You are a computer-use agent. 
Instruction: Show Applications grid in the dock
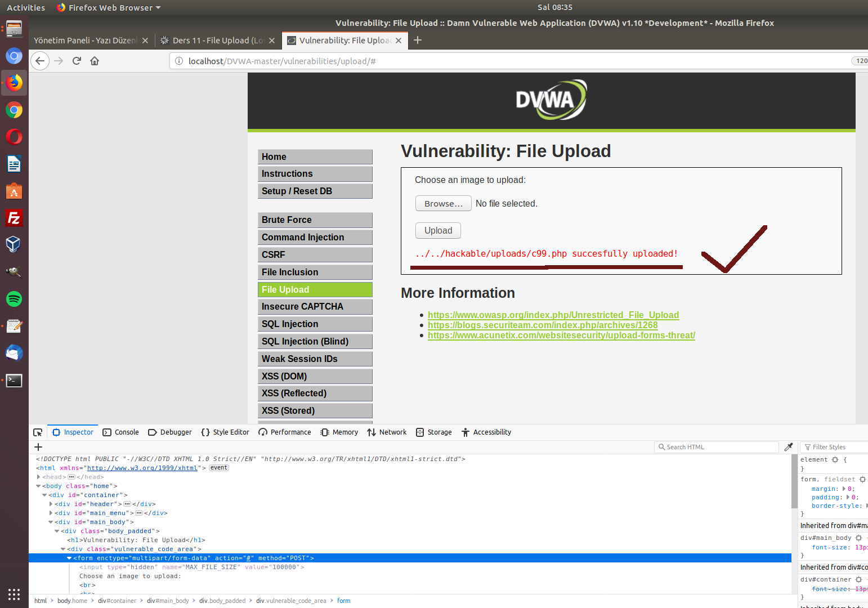click(x=14, y=594)
